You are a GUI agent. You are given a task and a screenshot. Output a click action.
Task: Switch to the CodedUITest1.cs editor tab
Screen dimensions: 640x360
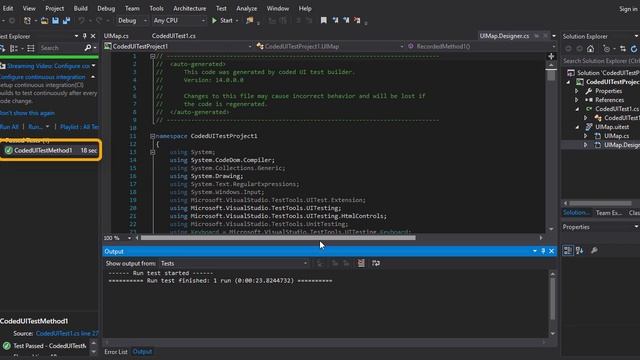[x=173, y=36]
